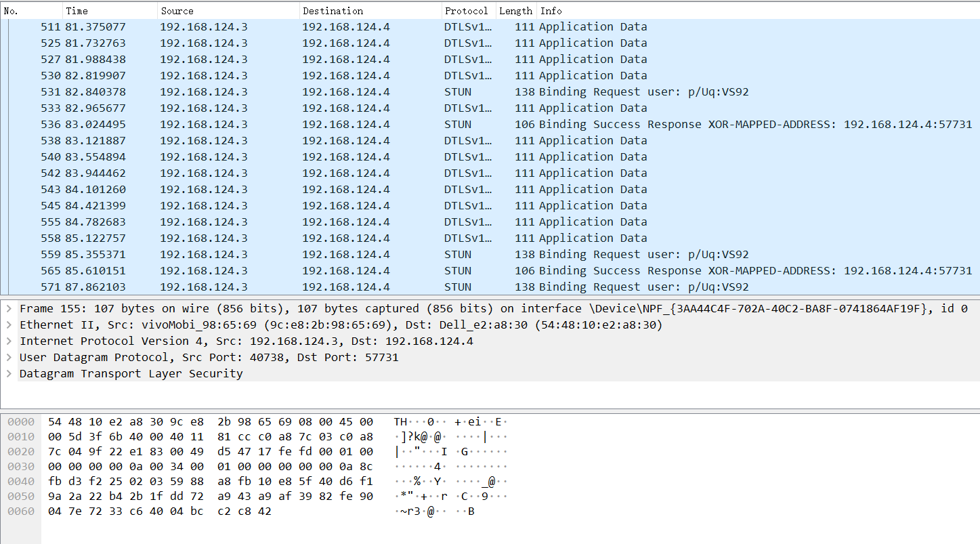Expand the User Datagram Protocol node
The height and width of the screenshot is (544, 980).
coord(8,358)
